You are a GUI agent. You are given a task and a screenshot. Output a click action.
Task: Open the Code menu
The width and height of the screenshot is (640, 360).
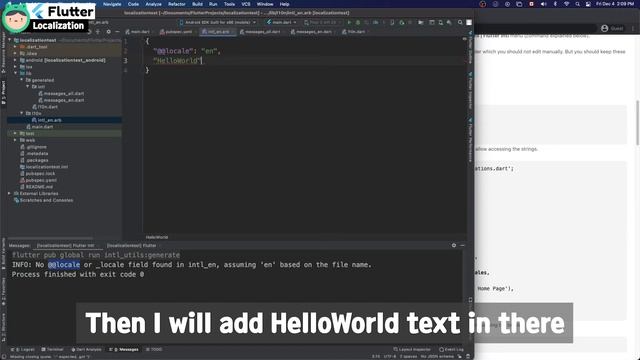(x=133, y=4)
